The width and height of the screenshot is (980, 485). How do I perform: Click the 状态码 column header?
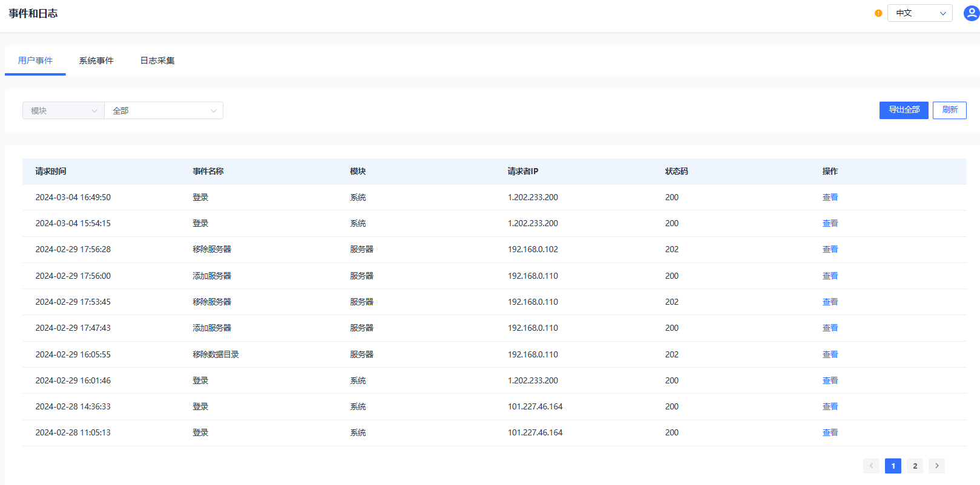tap(676, 171)
